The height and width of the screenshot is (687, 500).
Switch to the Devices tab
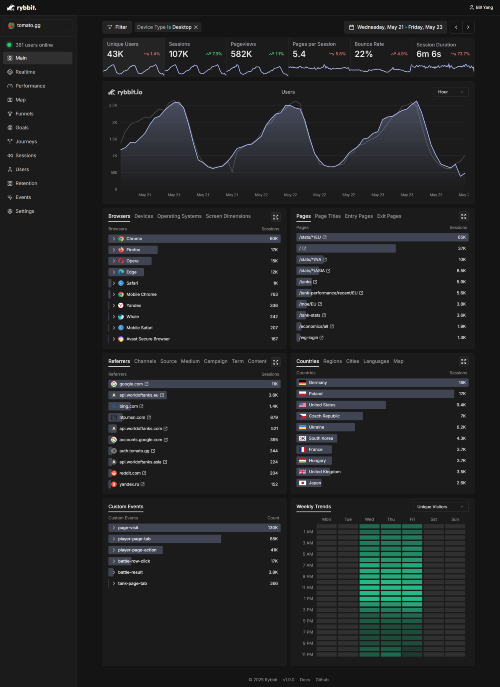click(144, 216)
